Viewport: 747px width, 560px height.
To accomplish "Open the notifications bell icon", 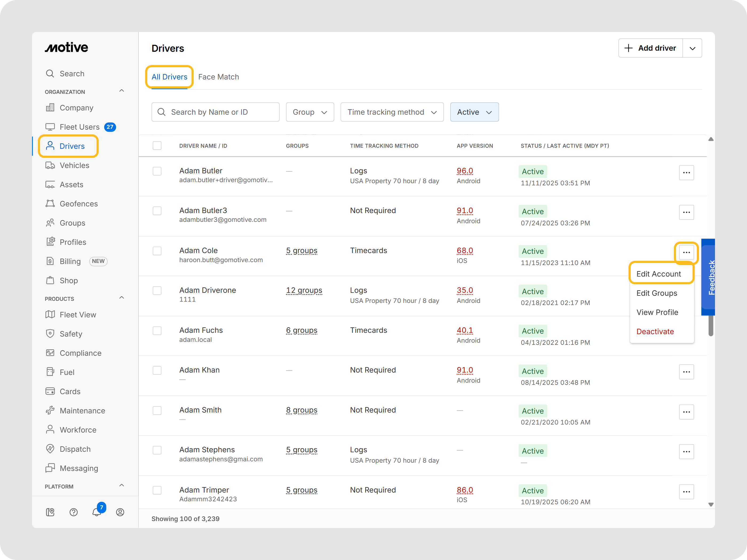I will coord(96,512).
